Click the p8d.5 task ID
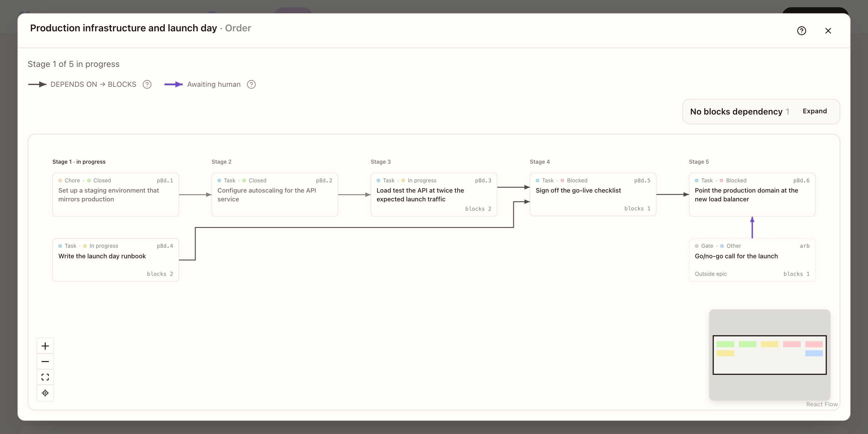Screen dimensions: 868x434 coord(642,181)
